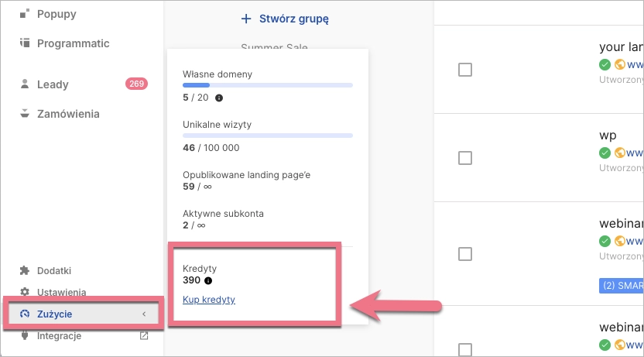The width and height of the screenshot is (644, 357).
Task: Click the blue (2) SMART badge
Action: pyautogui.click(x=622, y=285)
